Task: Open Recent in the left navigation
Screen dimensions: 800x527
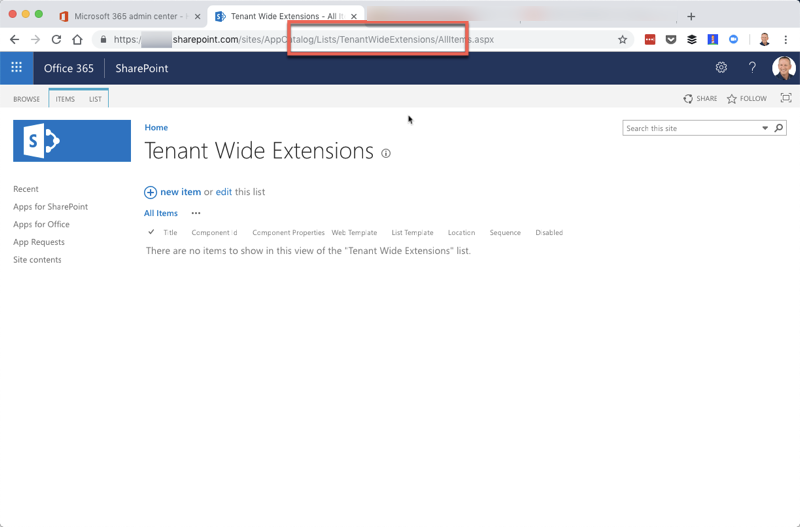Action: click(26, 189)
